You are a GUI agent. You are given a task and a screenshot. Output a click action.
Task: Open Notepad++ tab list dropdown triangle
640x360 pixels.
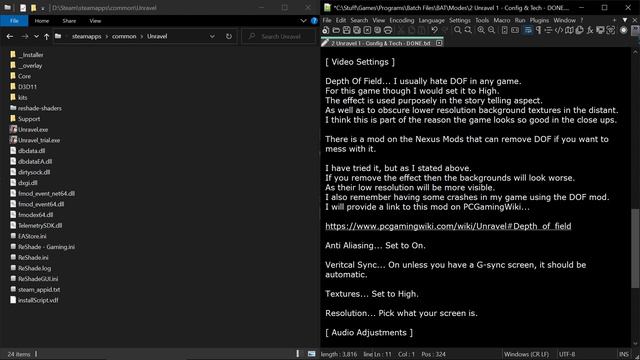(x=624, y=20)
